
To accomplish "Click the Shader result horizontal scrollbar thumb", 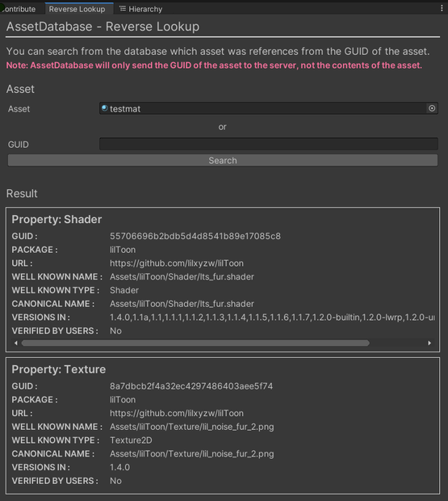I will 195,343.
